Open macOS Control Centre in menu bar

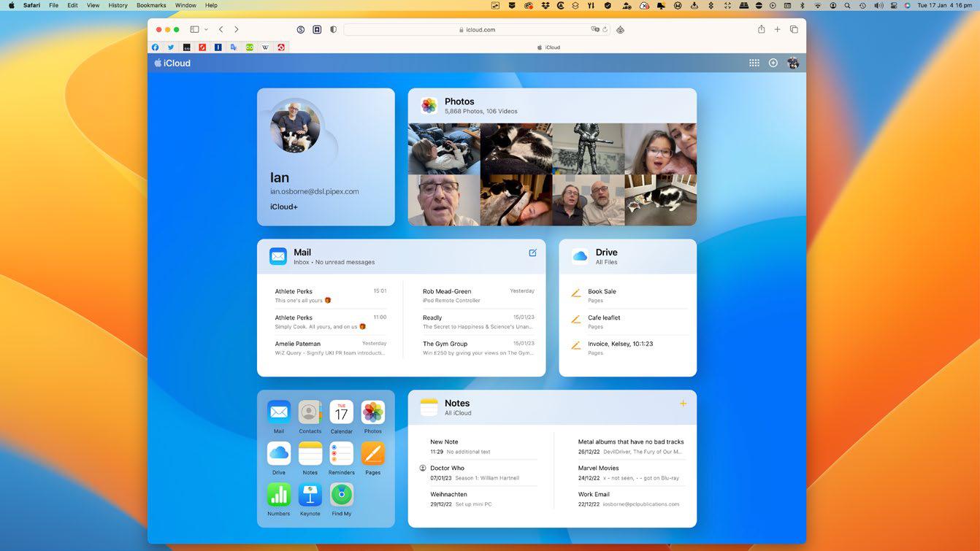[893, 5]
